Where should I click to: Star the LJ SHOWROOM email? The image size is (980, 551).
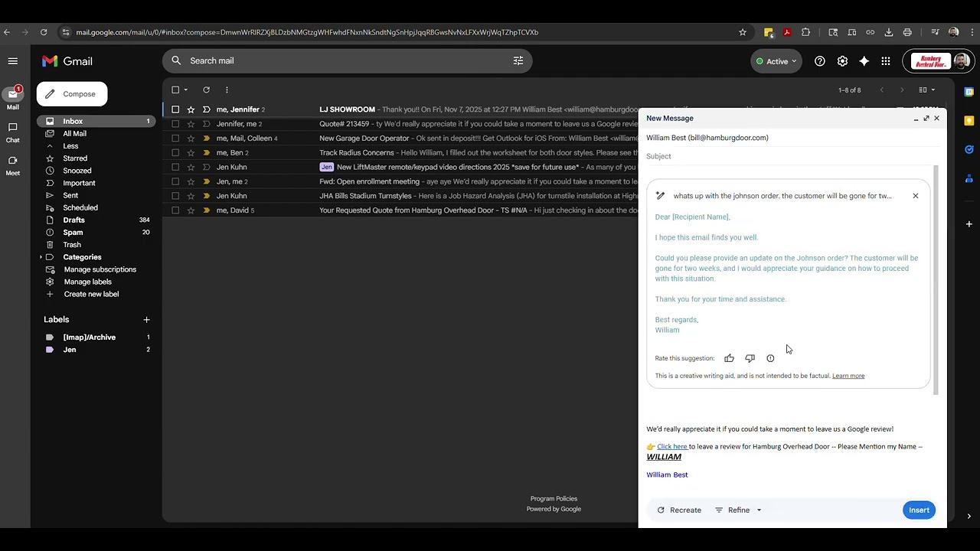coord(191,109)
